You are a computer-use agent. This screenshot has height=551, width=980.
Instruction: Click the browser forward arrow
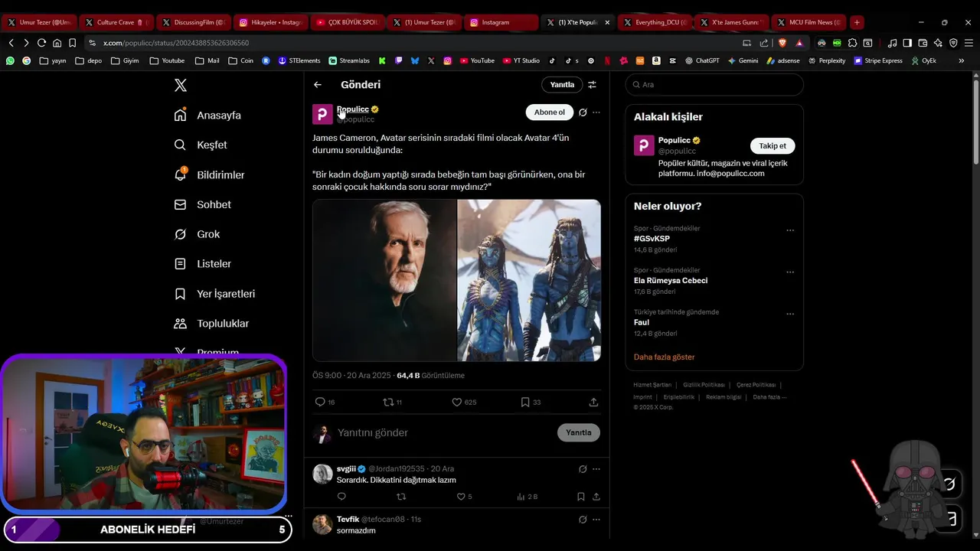[26, 43]
